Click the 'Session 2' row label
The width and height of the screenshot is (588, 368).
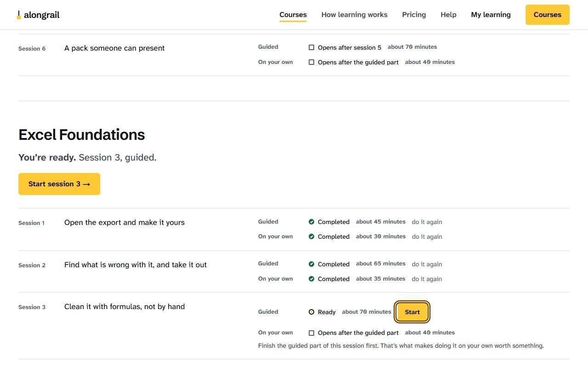(32, 265)
